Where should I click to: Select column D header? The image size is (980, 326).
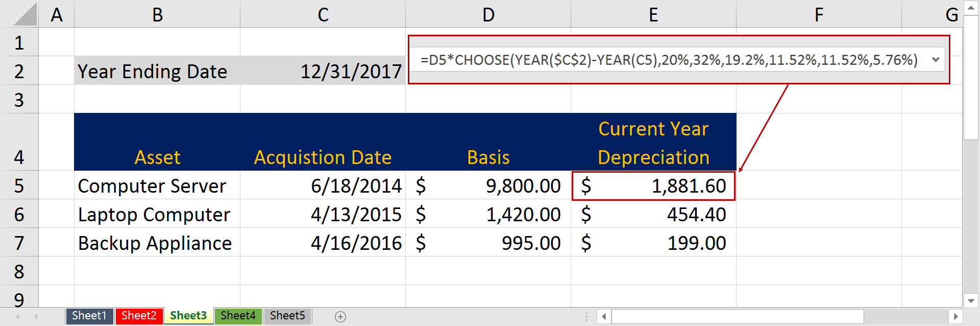coord(488,14)
